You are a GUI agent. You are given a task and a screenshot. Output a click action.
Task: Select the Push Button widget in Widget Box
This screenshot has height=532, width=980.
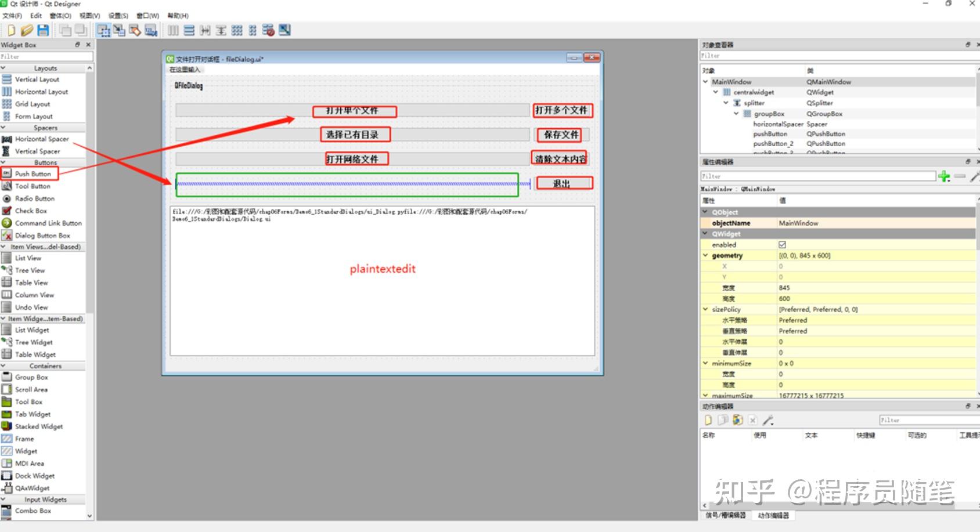34,173
